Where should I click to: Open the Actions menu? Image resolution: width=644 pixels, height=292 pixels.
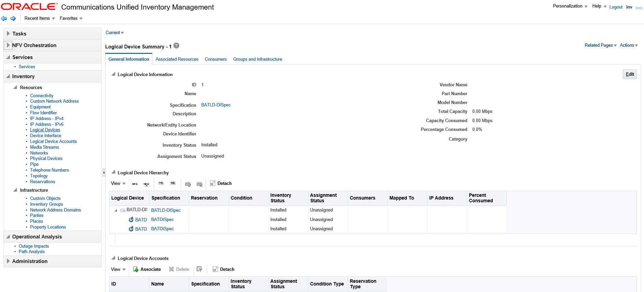(629, 45)
